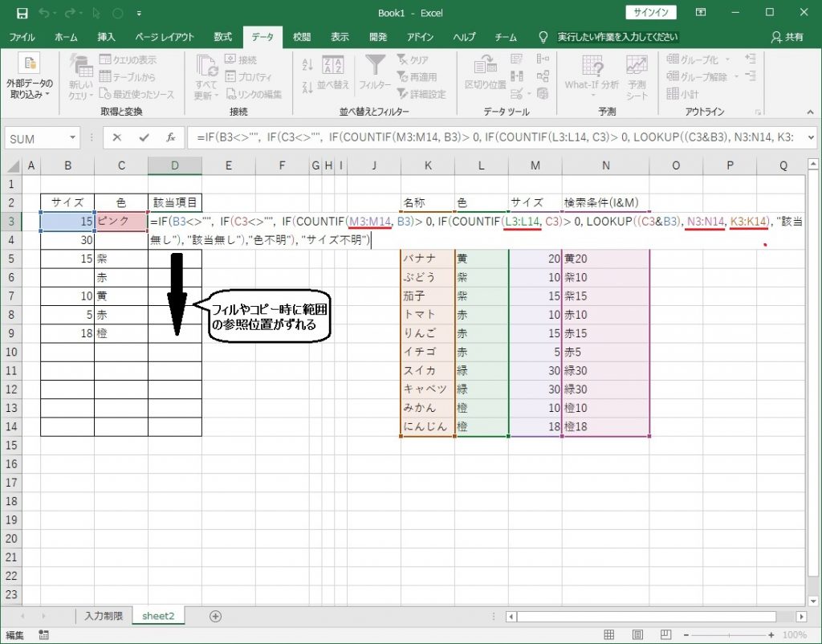Add a new sheet with the plus icon
The height and width of the screenshot is (644, 822).
pyautogui.click(x=215, y=616)
